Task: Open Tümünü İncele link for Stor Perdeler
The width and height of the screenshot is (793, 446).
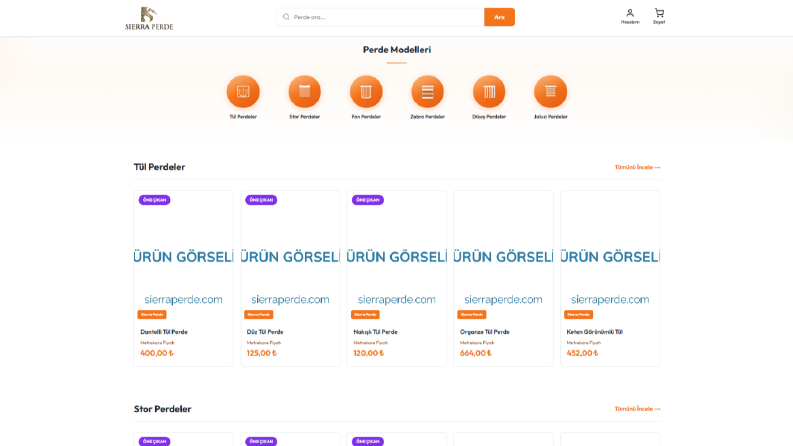Action: click(x=637, y=409)
